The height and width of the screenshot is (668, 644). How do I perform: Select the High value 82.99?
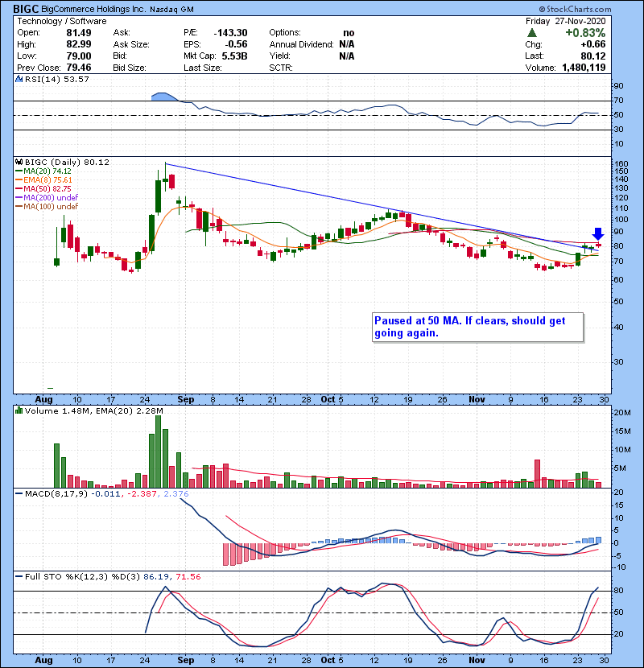(x=79, y=44)
